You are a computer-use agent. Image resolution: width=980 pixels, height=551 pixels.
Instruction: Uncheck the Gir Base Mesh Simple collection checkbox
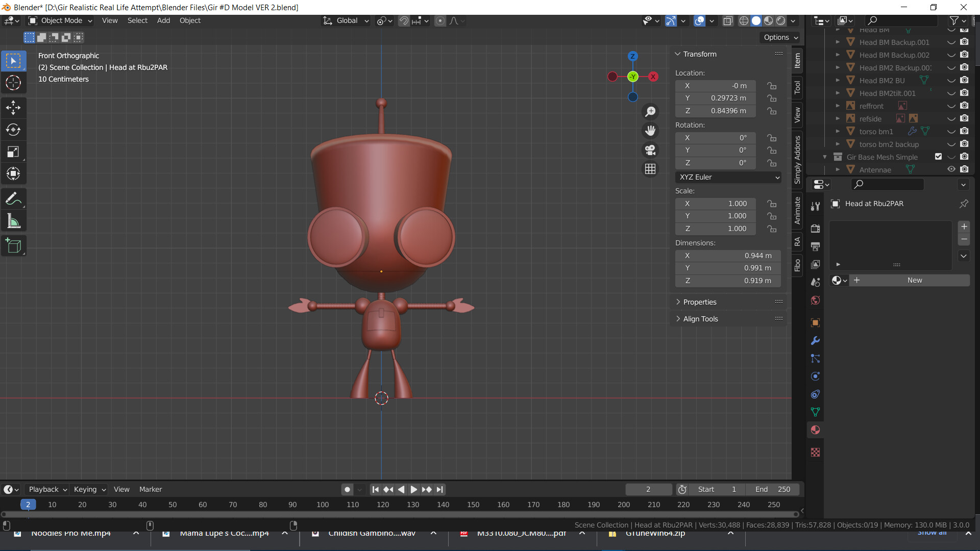click(x=938, y=157)
